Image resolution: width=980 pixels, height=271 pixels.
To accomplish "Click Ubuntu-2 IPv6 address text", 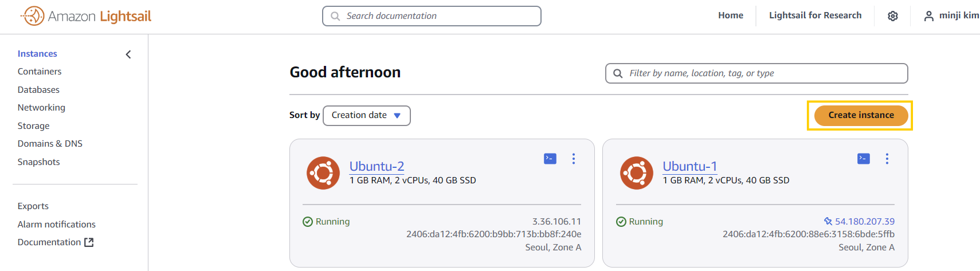I will tap(494, 234).
